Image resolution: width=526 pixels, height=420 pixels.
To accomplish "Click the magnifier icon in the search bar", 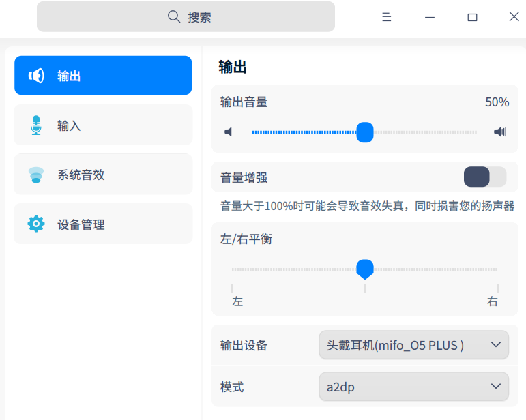I will (174, 16).
